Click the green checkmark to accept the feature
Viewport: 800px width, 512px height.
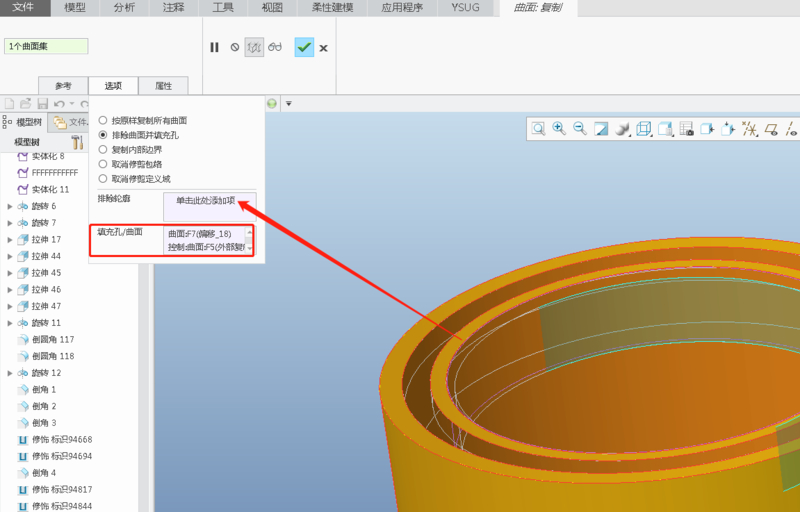pyautogui.click(x=304, y=47)
